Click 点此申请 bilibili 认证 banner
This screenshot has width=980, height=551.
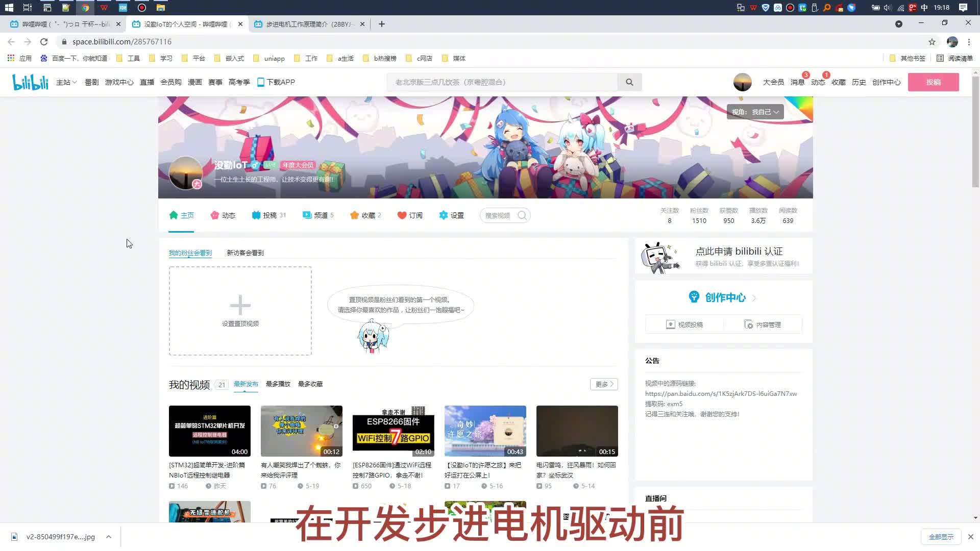pyautogui.click(x=724, y=257)
